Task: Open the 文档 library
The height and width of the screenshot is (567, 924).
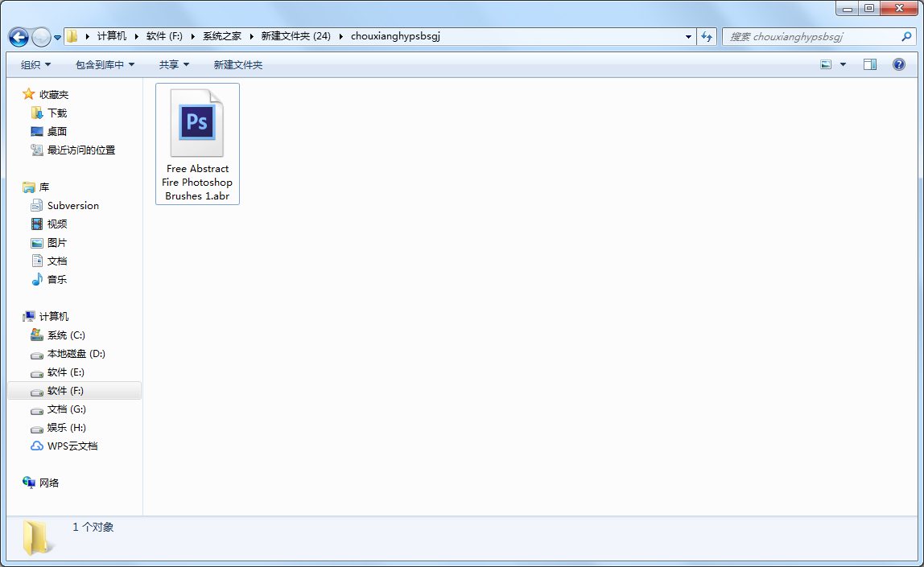Action: coord(57,261)
